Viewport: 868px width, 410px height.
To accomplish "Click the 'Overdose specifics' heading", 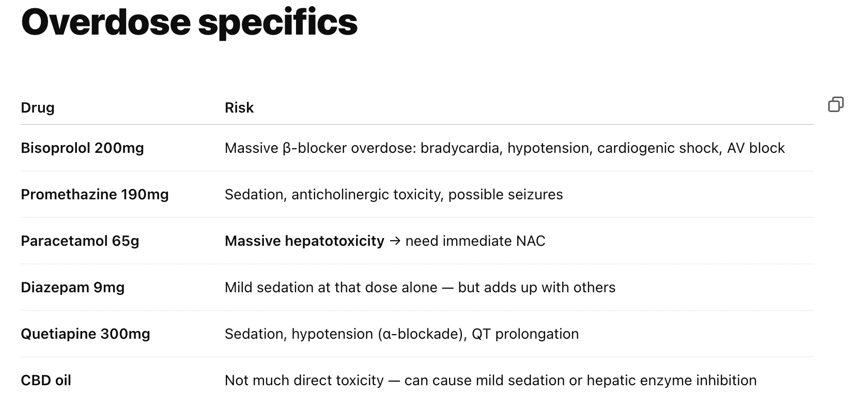I will (189, 22).
